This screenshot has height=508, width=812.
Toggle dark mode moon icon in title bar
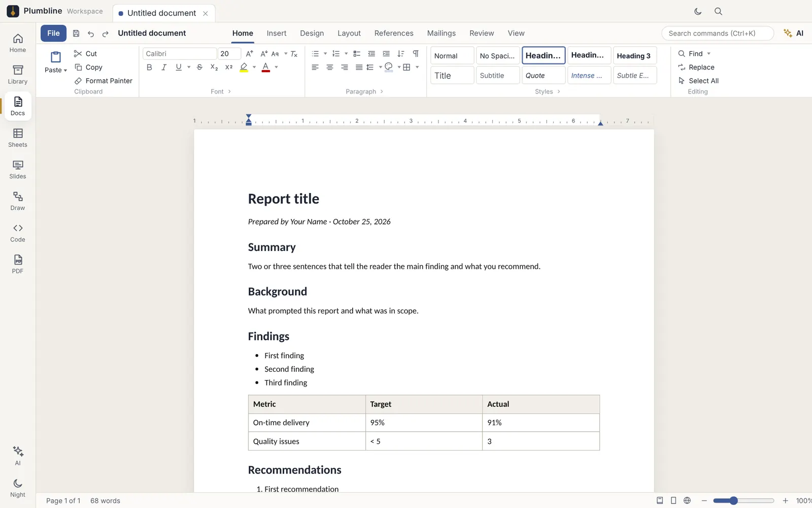tap(698, 11)
